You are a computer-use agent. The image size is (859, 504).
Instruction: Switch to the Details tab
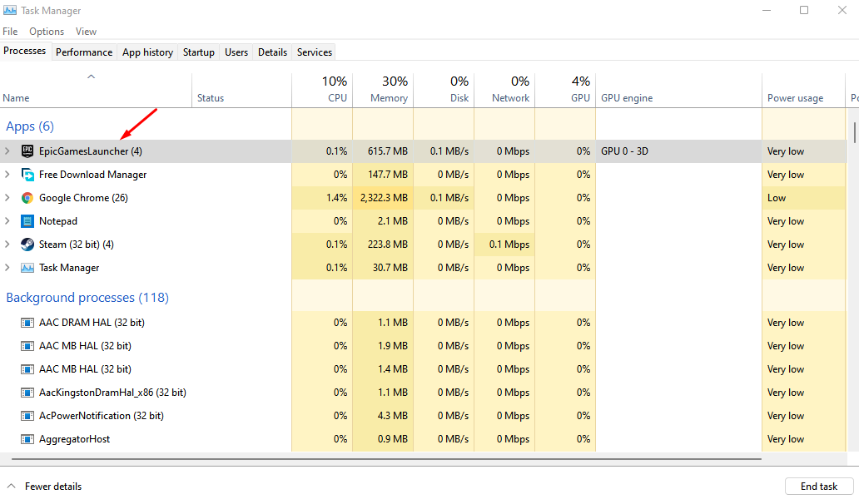[x=272, y=52]
